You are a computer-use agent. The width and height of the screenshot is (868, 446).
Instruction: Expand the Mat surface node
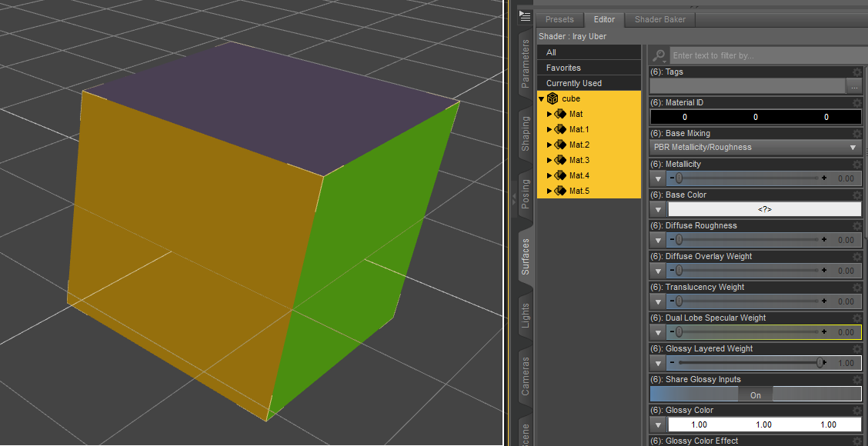point(549,114)
